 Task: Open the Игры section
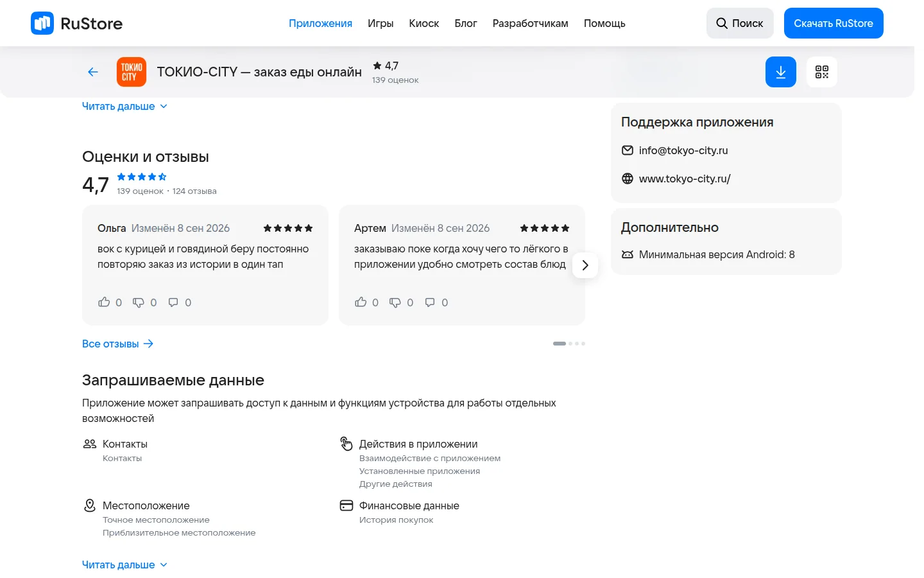click(381, 23)
